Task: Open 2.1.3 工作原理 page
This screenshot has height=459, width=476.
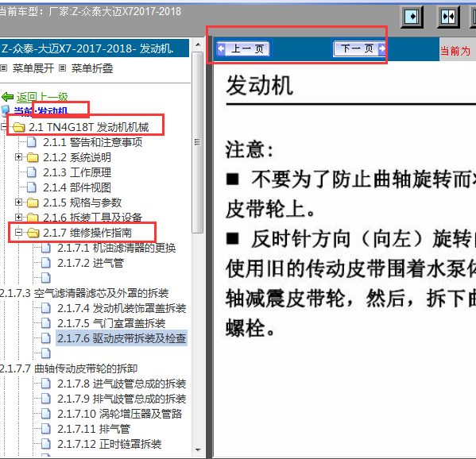Action: click(x=77, y=172)
